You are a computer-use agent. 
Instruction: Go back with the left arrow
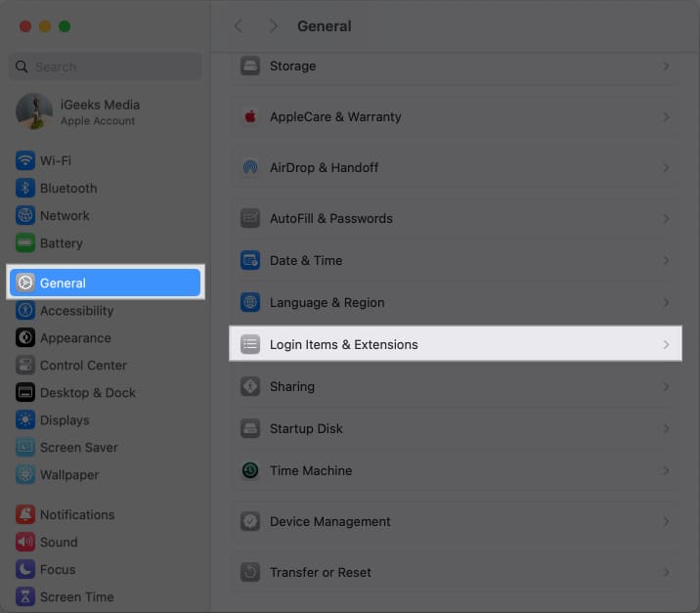pyautogui.click(x=239, y=25)
